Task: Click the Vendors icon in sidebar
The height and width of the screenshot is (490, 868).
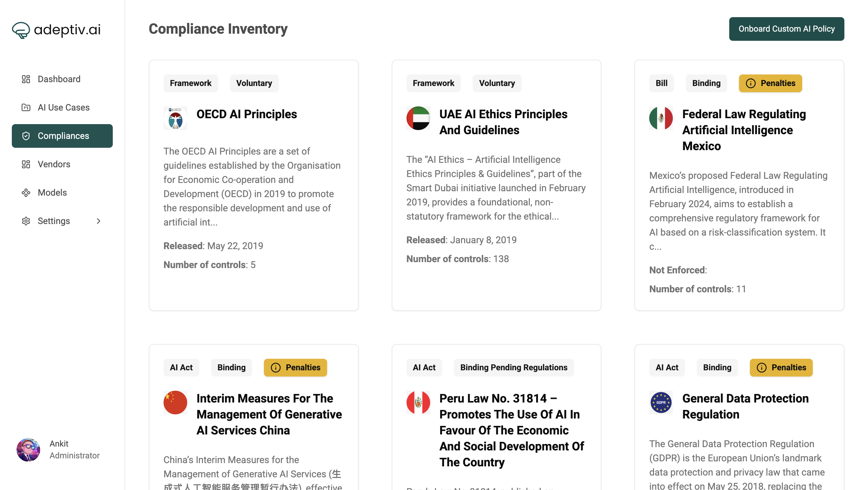Action: pyautogui.click(x=26, y=164)
